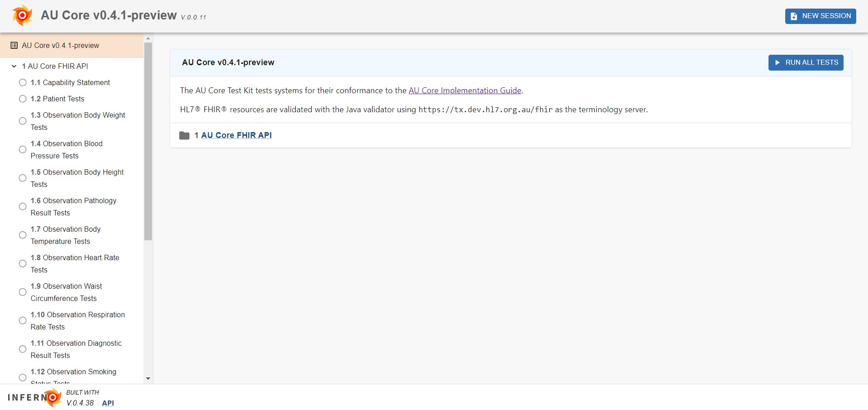
Task: Open 1.10 Observation Respiration Rate Tests
Action: pyautogui.click(x=78, y=320)
